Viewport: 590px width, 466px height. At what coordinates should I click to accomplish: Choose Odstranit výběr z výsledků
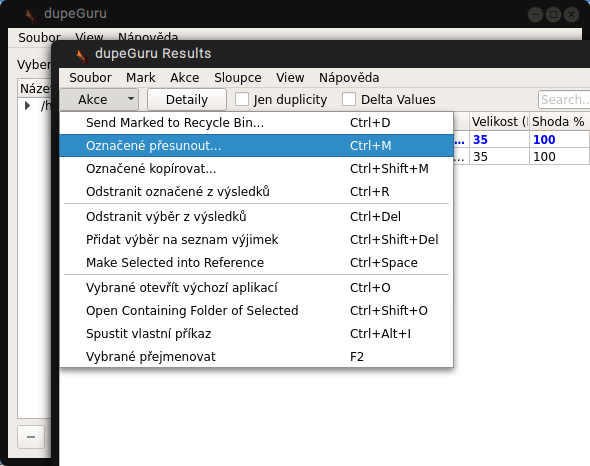(x=256, y=217)
